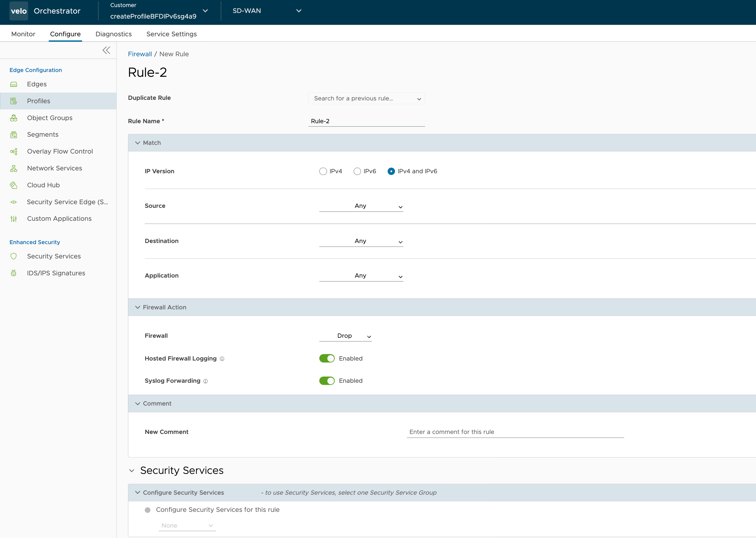Collapse the sidebar with double-chevron icon
Image resolution: width=756 pixels, height=538 pixels.
click(x=106, y=50)
